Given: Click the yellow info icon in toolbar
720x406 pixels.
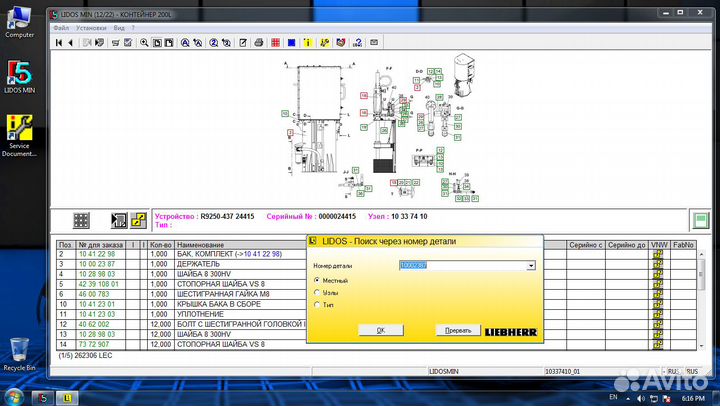Looking at the screenshot, I should pos(307,43).
